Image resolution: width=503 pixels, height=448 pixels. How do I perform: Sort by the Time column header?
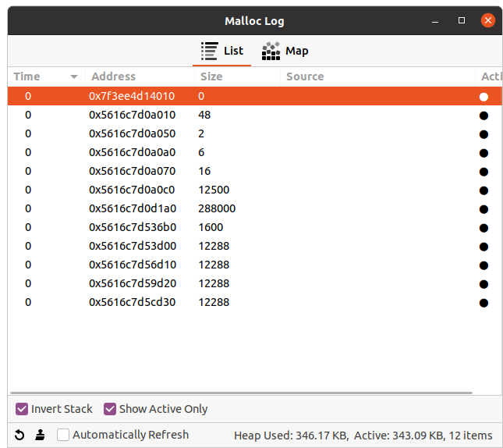pyautogui.click(x=46, y=76)
